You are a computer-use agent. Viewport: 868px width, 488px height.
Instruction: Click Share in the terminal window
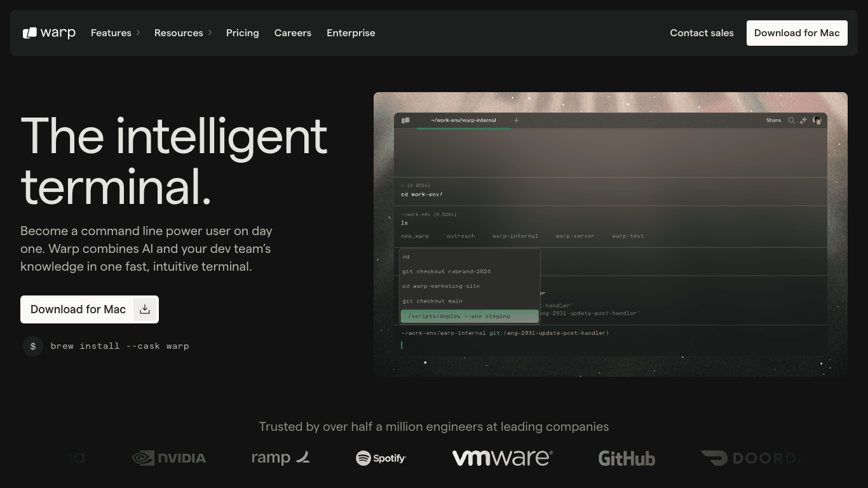coord(773,120)
